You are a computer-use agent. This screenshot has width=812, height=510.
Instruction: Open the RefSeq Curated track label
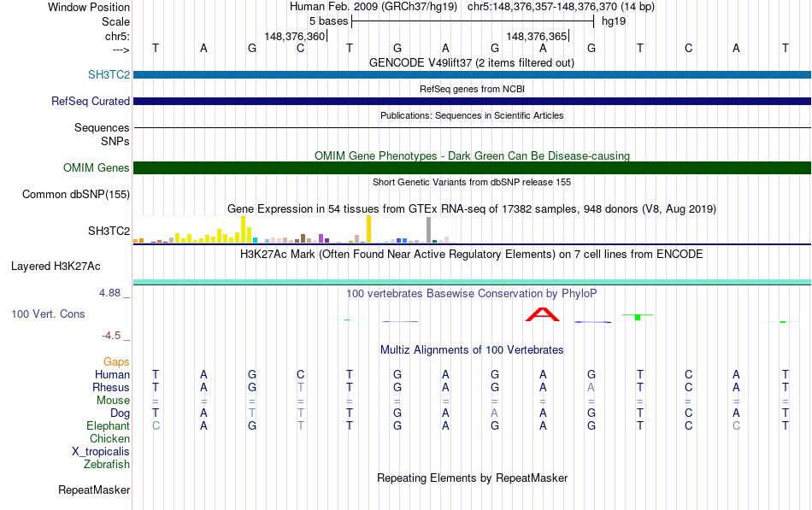pyautogui.click(x=90, y=101)
